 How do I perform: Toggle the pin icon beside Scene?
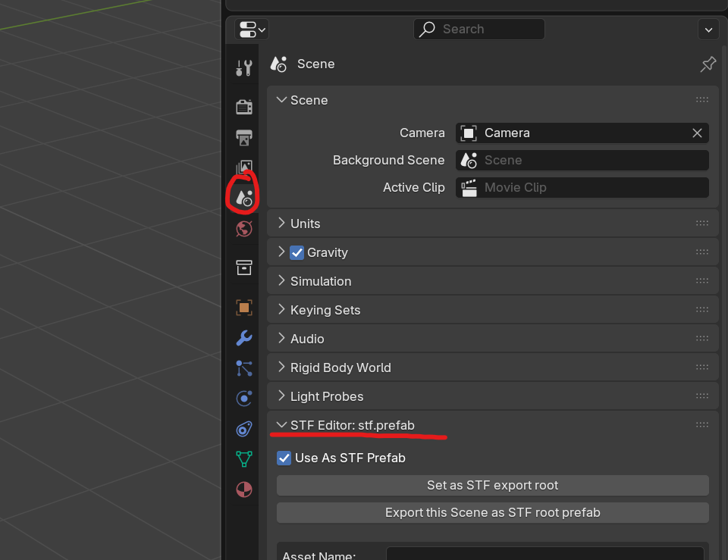pos(708,64)
